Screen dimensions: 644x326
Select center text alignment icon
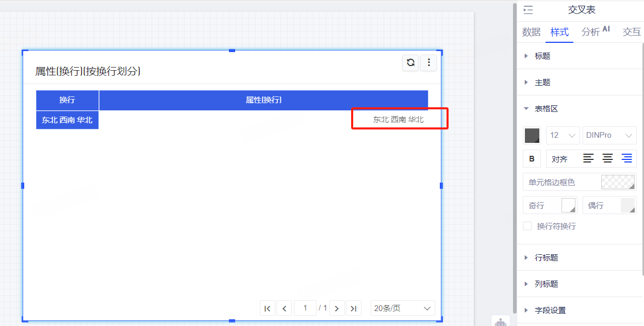[607, 159]
